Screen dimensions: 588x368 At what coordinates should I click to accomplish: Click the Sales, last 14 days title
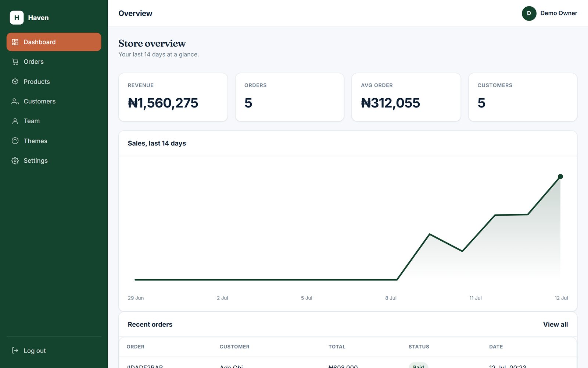(x=157, y=144)
